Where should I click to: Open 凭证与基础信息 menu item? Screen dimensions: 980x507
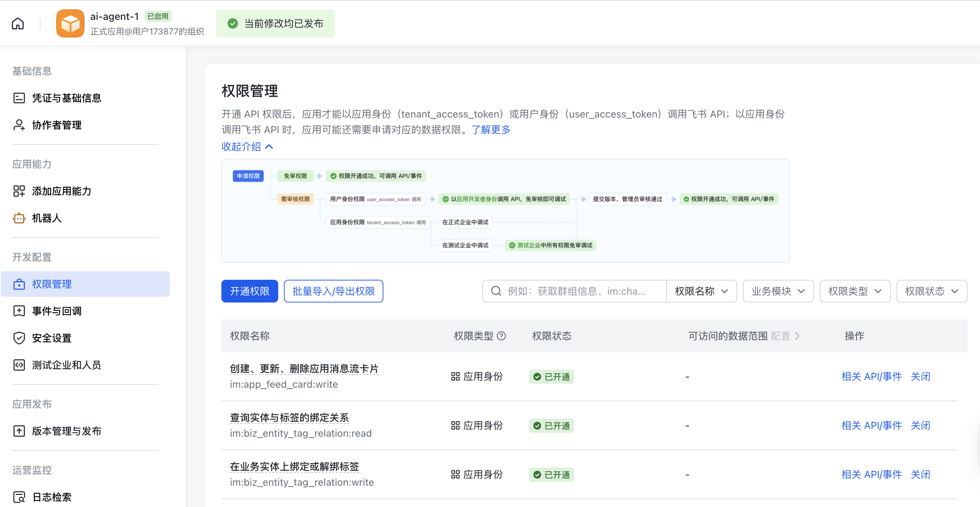(86, 98)
